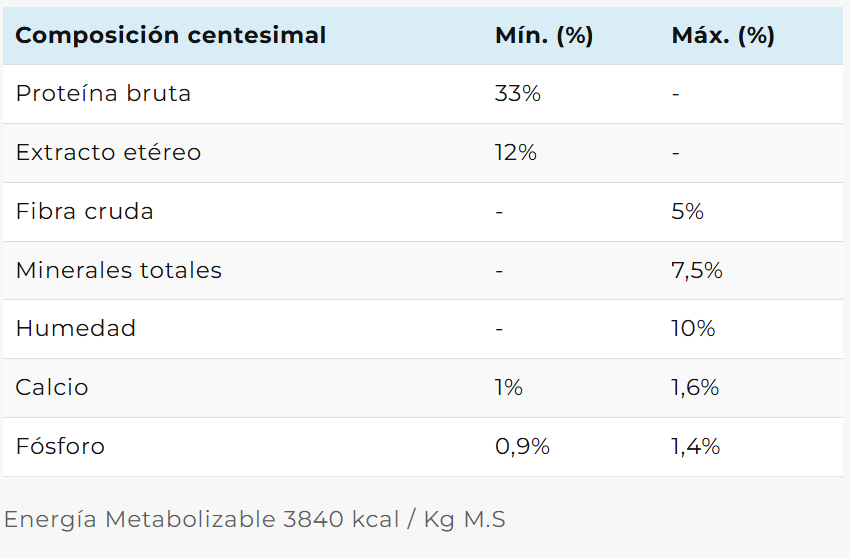Select the 10% maximum humidity value
The width and height of the screenshot is (850, 558).
[693, 329]
